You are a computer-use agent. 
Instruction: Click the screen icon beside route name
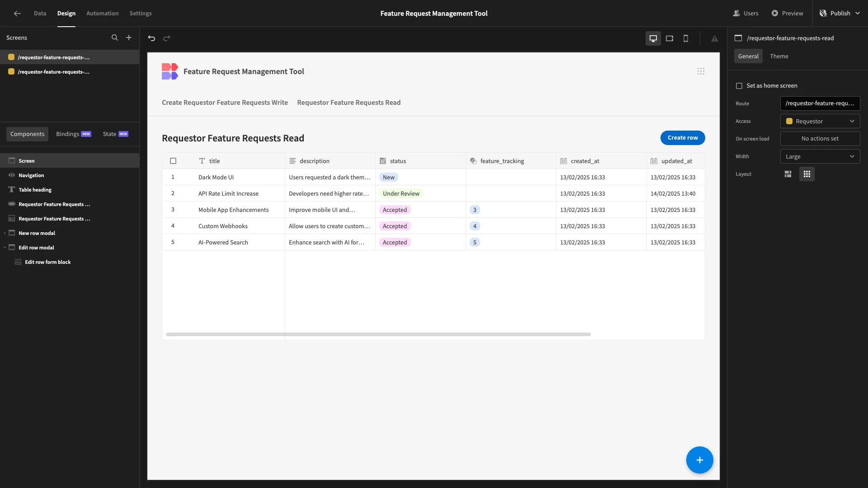click(738, 38)
